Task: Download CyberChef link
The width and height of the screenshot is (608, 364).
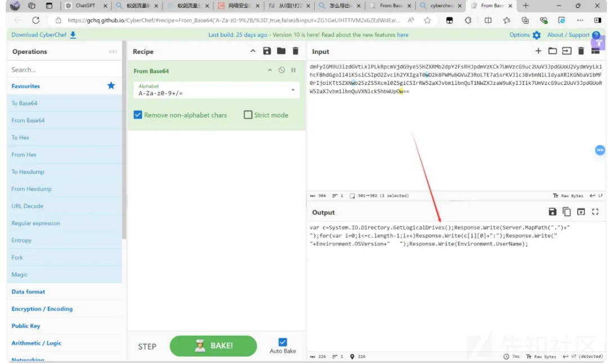Action: (43, 34)
